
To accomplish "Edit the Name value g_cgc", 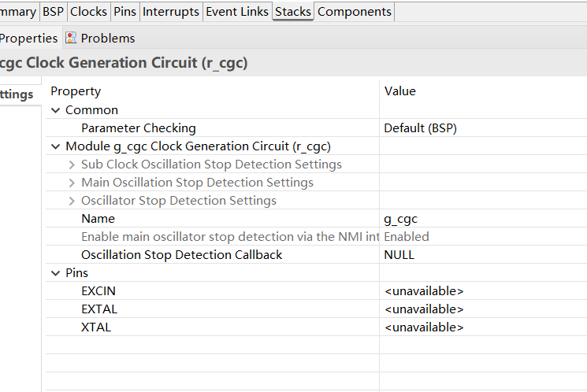I will (x=400, y=219).
